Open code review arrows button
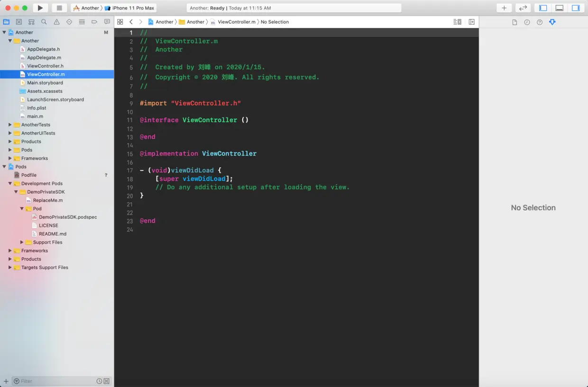Viewport: 588px width, 387px height. [523, 8]
